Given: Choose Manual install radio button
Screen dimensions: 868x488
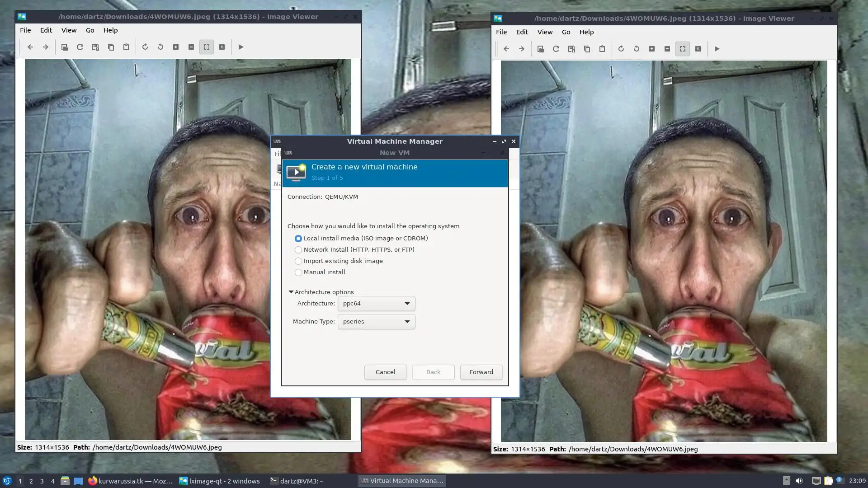Looking at the screenshot, I should (298, 272).
